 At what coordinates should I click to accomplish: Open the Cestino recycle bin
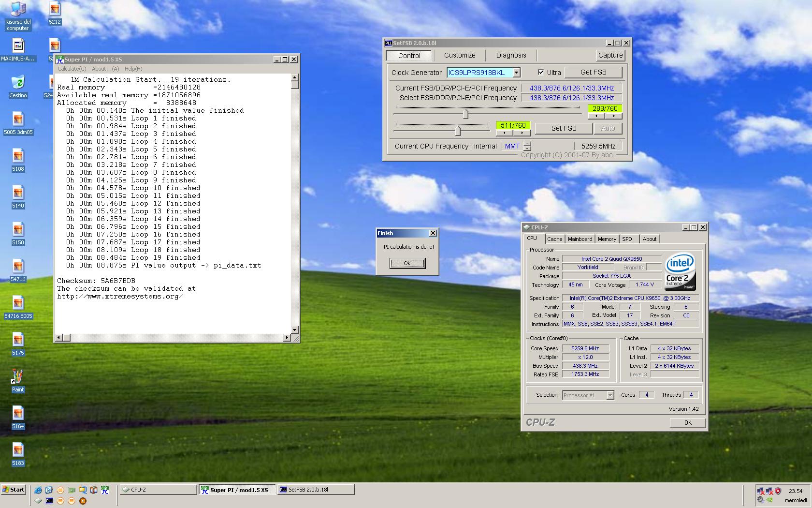[18, 87]
